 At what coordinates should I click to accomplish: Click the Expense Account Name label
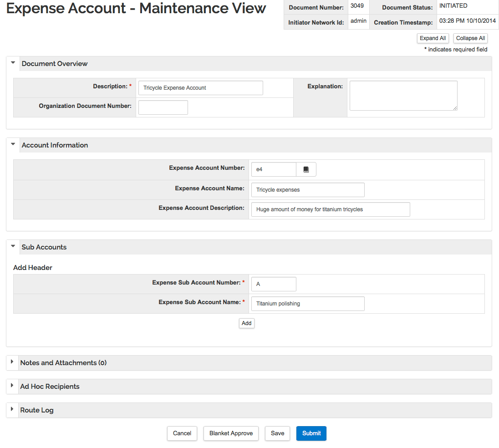coord(210,188)
